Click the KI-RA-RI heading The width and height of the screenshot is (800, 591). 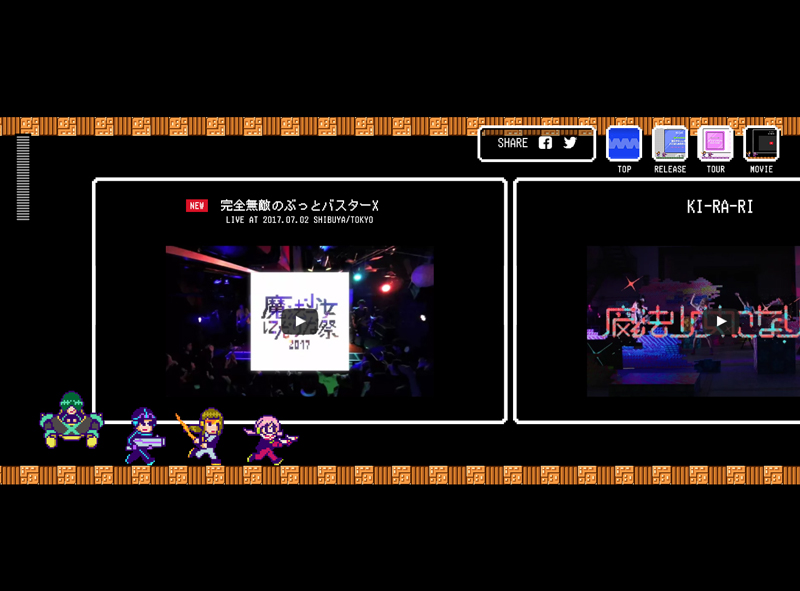tap(719, 207)
